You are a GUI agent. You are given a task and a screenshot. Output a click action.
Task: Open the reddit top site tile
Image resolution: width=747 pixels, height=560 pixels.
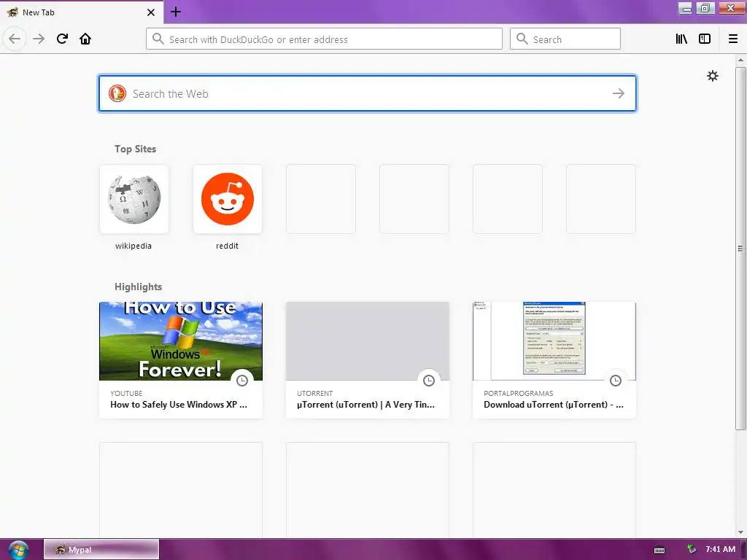[228, 199]
